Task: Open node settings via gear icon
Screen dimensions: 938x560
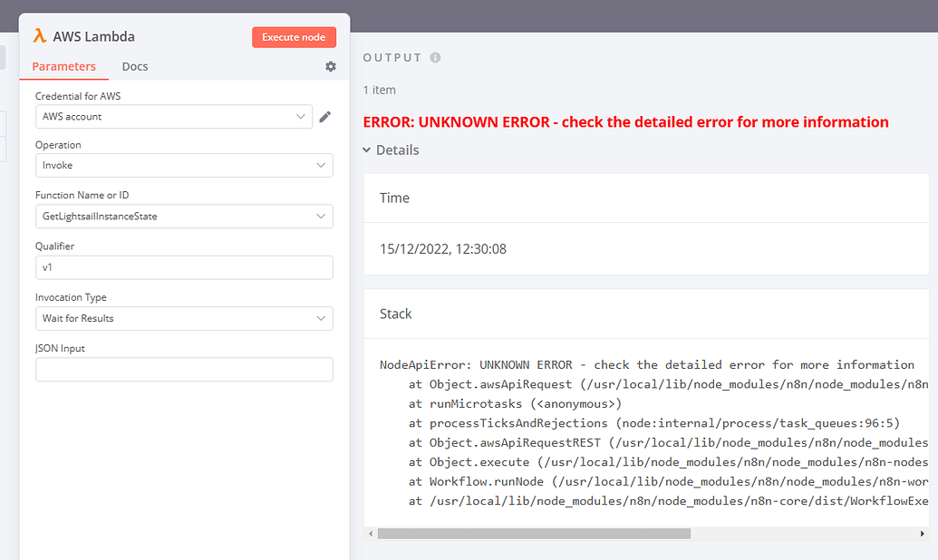Action: tap(330, 66)
